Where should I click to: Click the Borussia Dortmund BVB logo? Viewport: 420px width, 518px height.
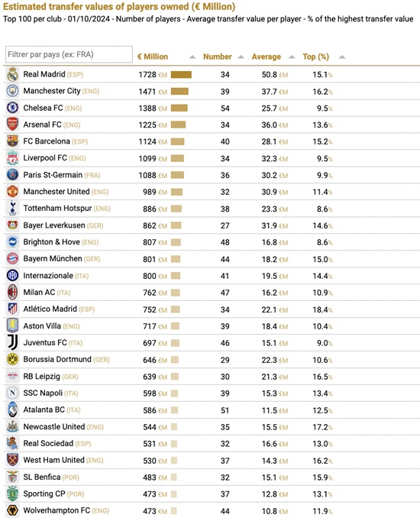coord(12,359)
